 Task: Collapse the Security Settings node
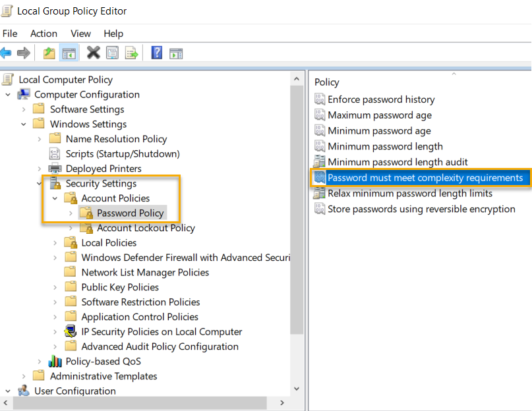click(x=40, y=183)
